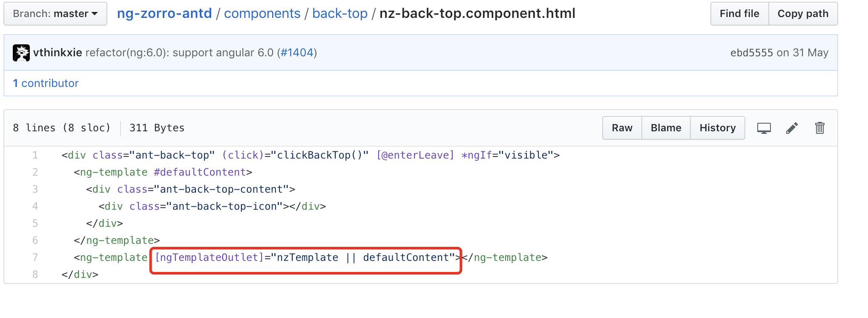
Task: Open pull request #1404 link
Action: pyautogui.click(x=297, y=53)
